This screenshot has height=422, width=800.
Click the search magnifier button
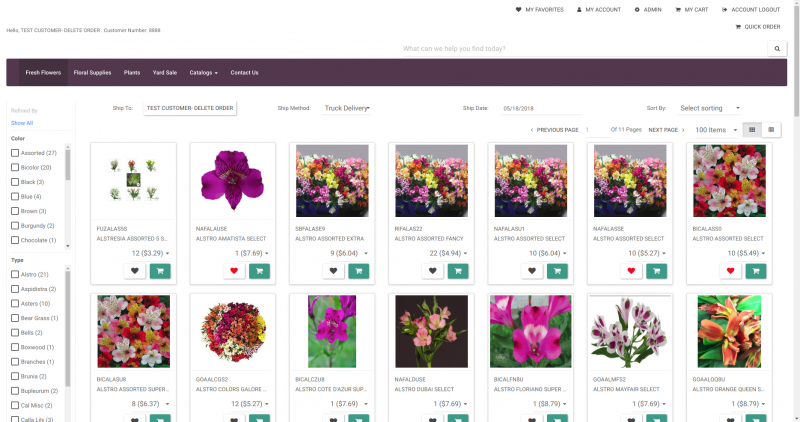(x=777, y=48)
